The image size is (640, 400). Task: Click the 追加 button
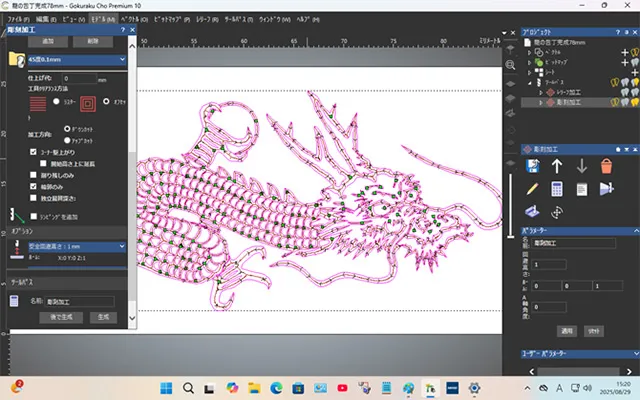48,42
